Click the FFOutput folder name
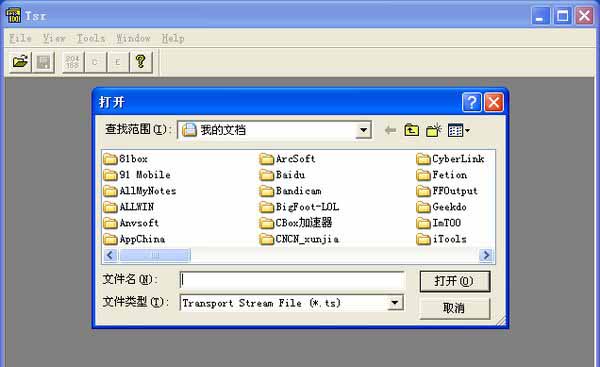Screen dimensions: 600x367 pos(455,191)
